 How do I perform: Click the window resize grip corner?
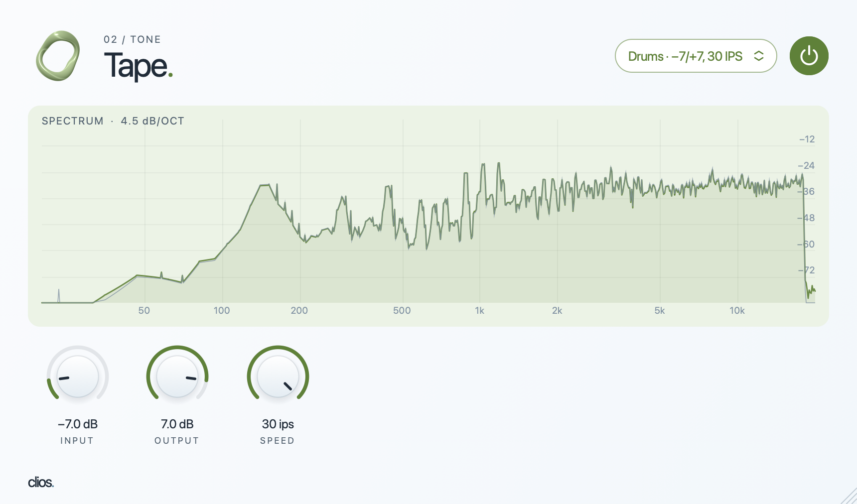[849, 496]
